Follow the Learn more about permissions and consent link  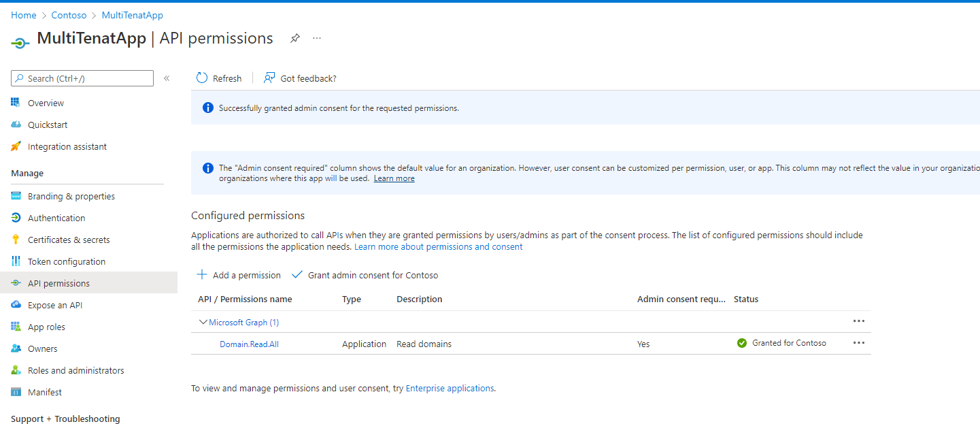coord(438,246)
